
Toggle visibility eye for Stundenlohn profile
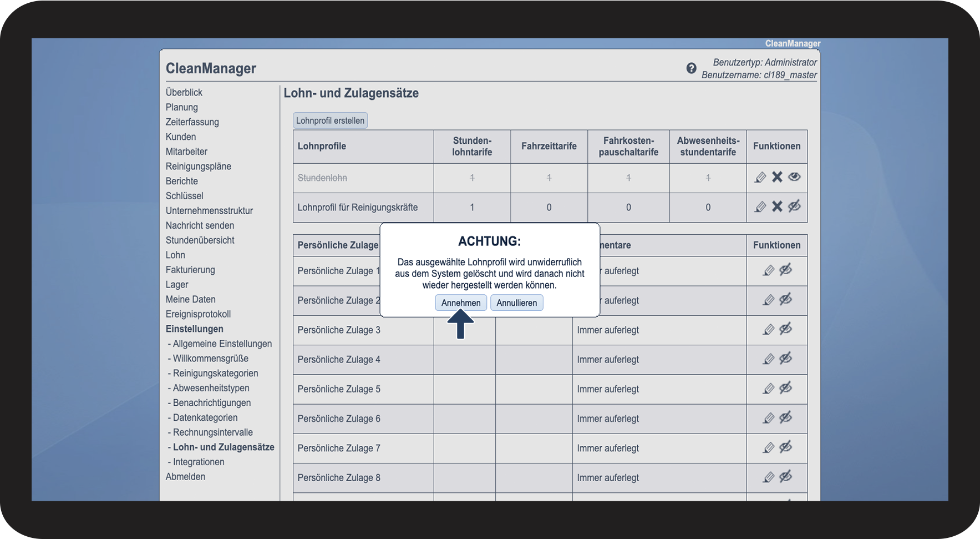click(x=794, y=177)
